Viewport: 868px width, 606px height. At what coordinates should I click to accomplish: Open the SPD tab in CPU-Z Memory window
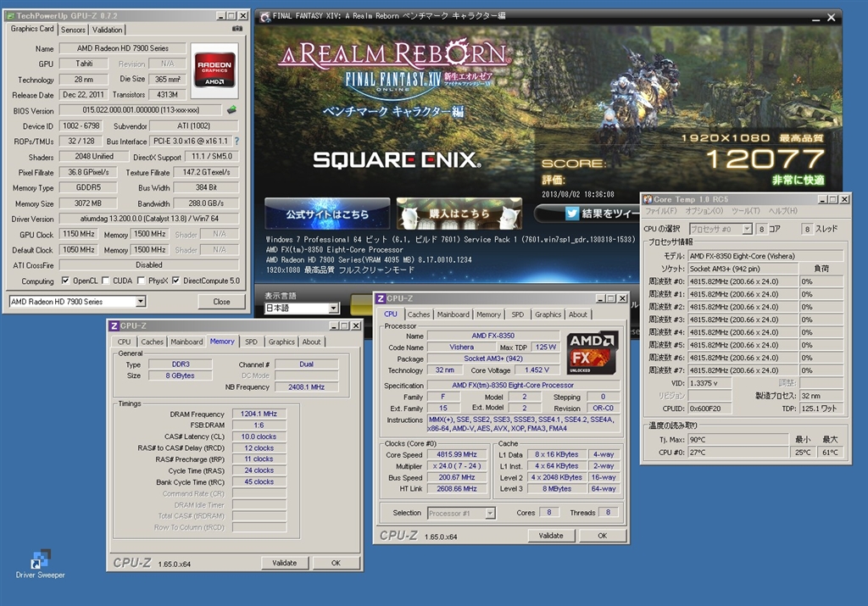point(251,342)
